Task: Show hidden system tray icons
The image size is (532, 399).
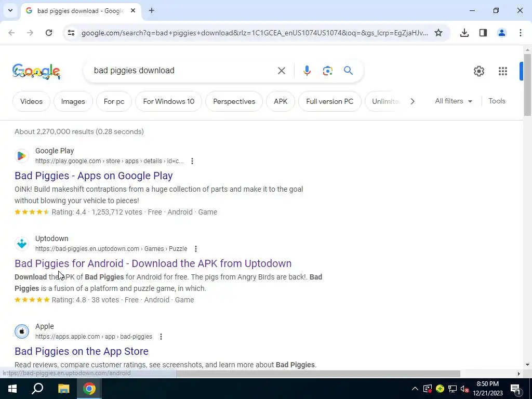Action: point(415,389)
